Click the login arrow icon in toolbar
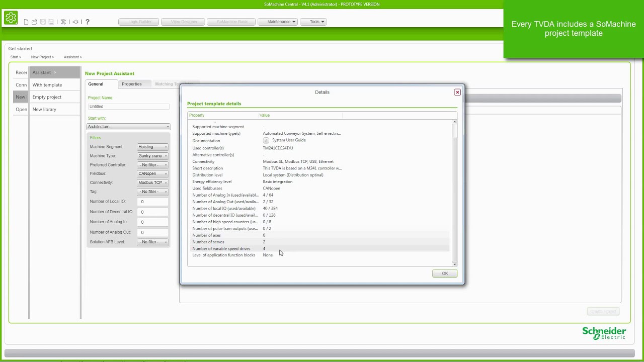The width and height of the screenshot is (644, 362). (x=75, y=22)
